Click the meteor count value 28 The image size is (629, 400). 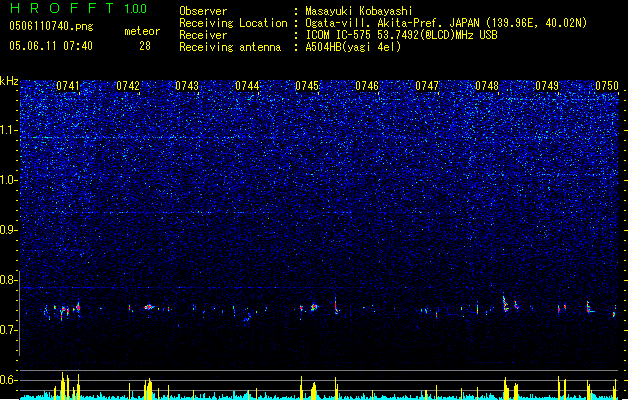[145, 46]
